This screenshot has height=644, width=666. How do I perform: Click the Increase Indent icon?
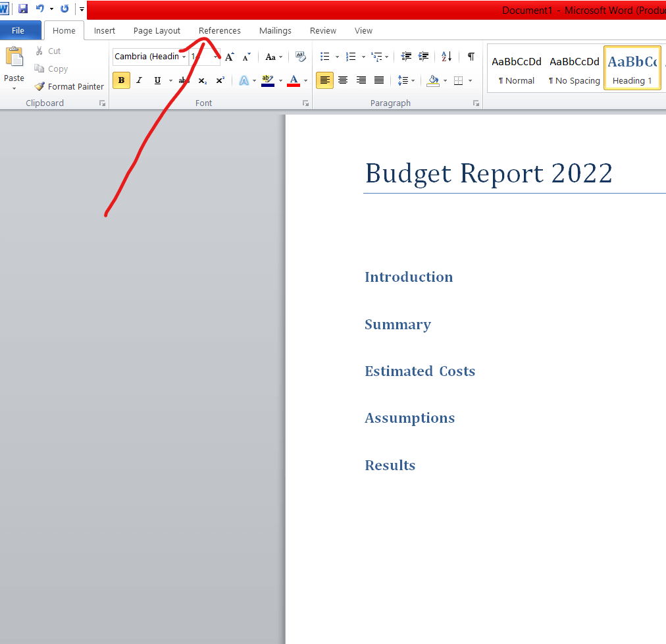point(423,57)
